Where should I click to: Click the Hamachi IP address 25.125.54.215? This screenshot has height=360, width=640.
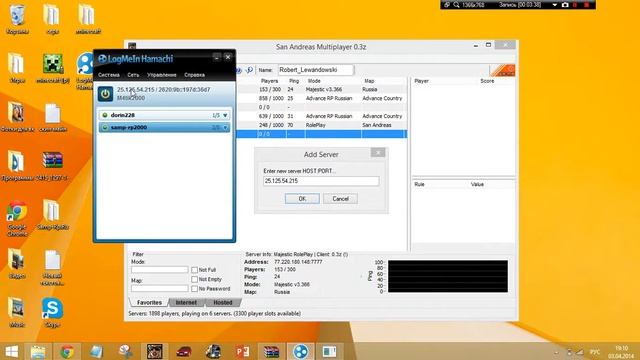tap(136, 89)
